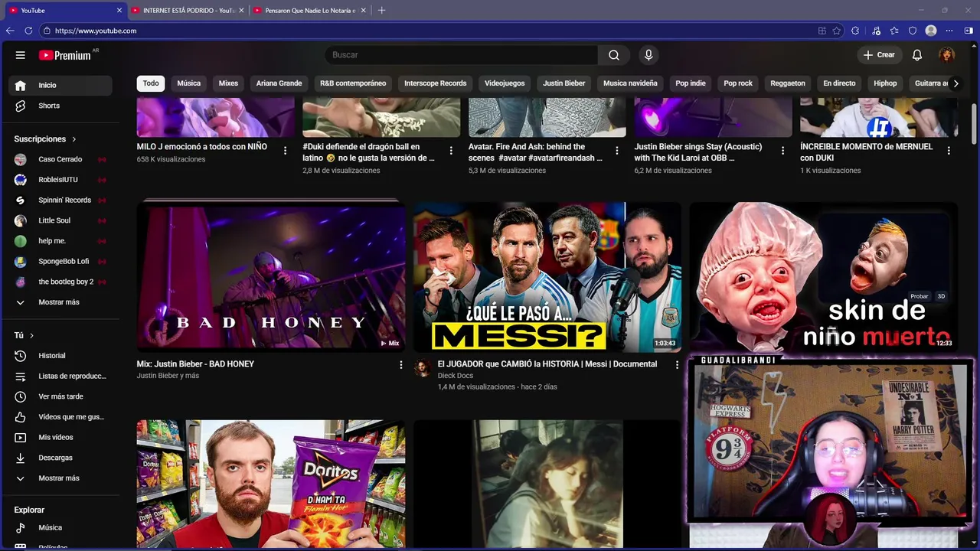The image size is (980, 551).
Task: Open Spinnin' Records channel subscription
Action: 61,200
